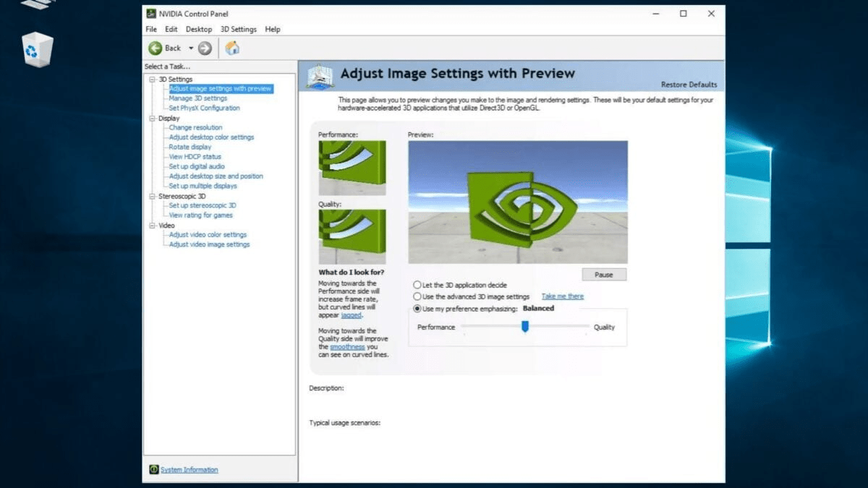
Task: Select Adjust desktop size and position
Action: click(216, 176)
